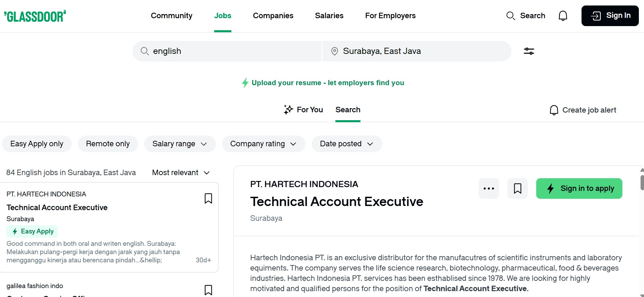Click the english keyword search field
The image size is (644, 297).
[x=227, y=51]
